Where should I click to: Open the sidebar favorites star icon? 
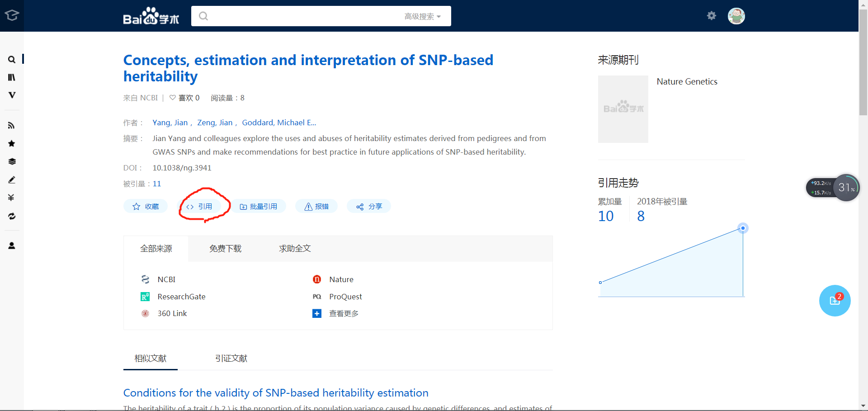[x=12, y=143]
